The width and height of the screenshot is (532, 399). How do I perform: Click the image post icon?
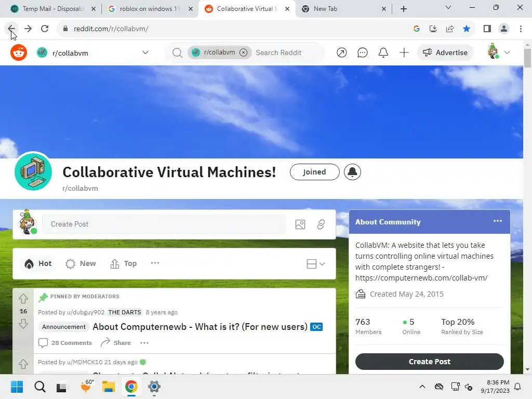coord(300,224)
